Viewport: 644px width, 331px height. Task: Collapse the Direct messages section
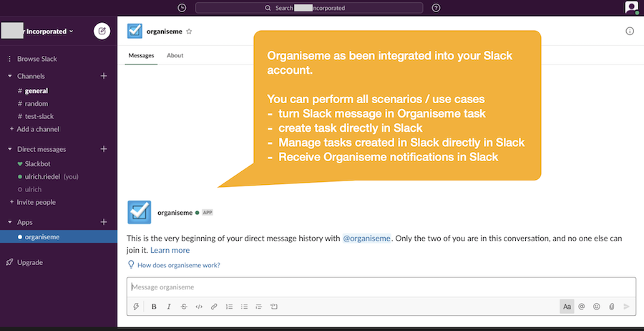pos(10,149)
